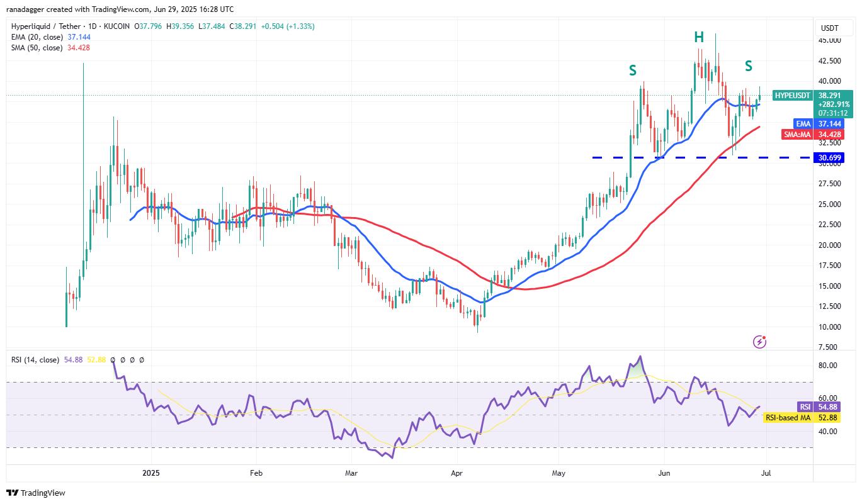Image resolution: width=862 pixels, height=504 pixels.
Task: Click the yellow RSI-based MA label
Action: [787, 418]
